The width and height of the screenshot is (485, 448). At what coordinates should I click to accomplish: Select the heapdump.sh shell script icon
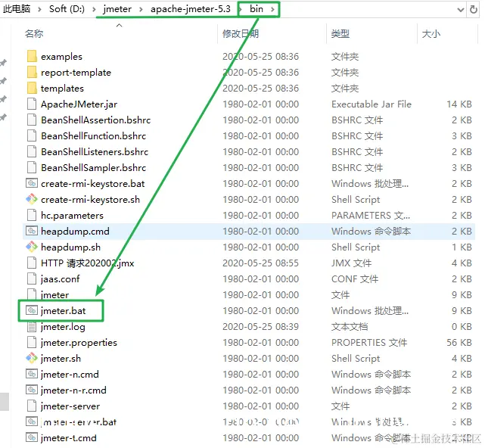32,247
